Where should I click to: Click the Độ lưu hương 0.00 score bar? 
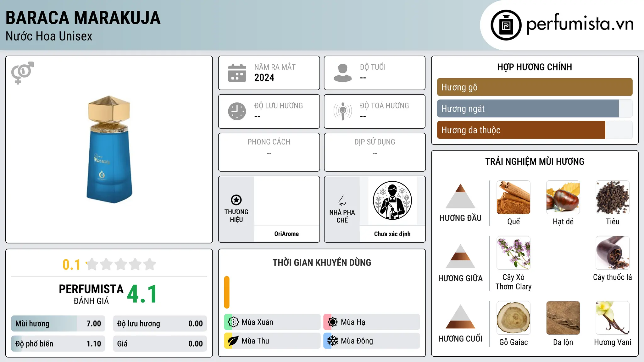pos(160,324)
